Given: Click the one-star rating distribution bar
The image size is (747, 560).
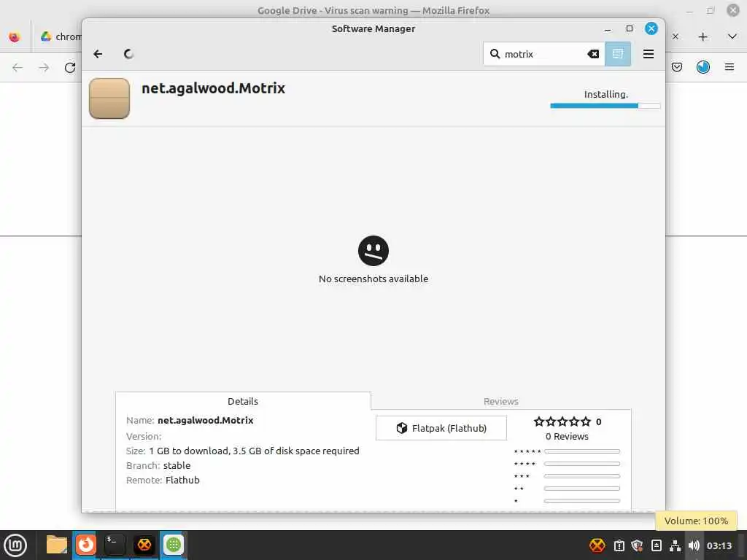Looking at the screenshot, I should (x=581, y=501).
